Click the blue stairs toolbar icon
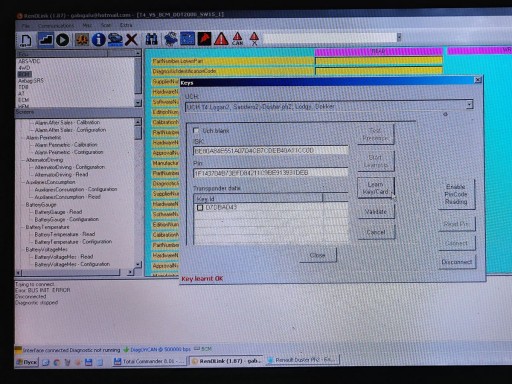Screen dimensions: 512x384 (x=45, y=40)
